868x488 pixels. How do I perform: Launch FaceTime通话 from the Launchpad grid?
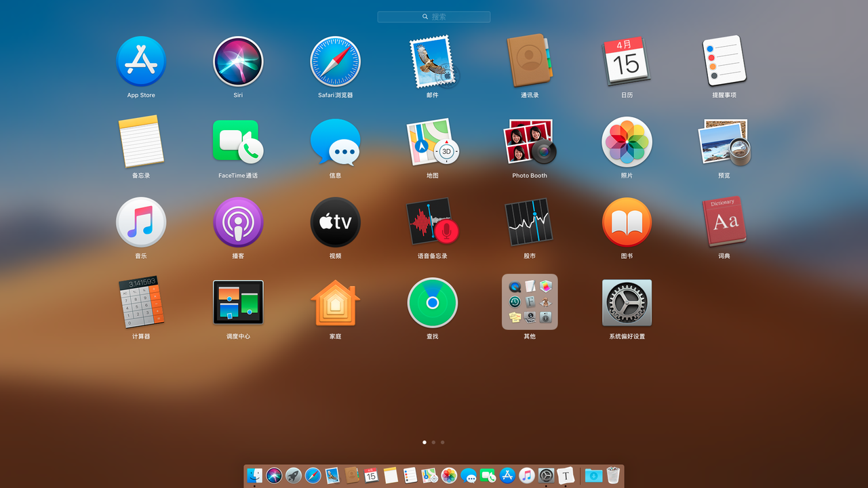(238, 141)
